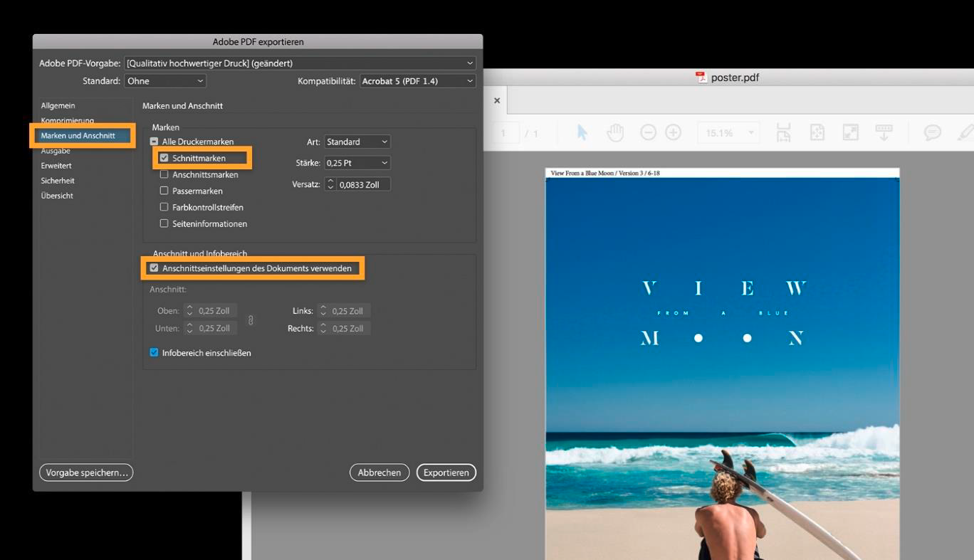The height and width of the screenshot is (560, 974).
Task: Click the Links bleed stepper arrows
Action: [x=323, y=311]
